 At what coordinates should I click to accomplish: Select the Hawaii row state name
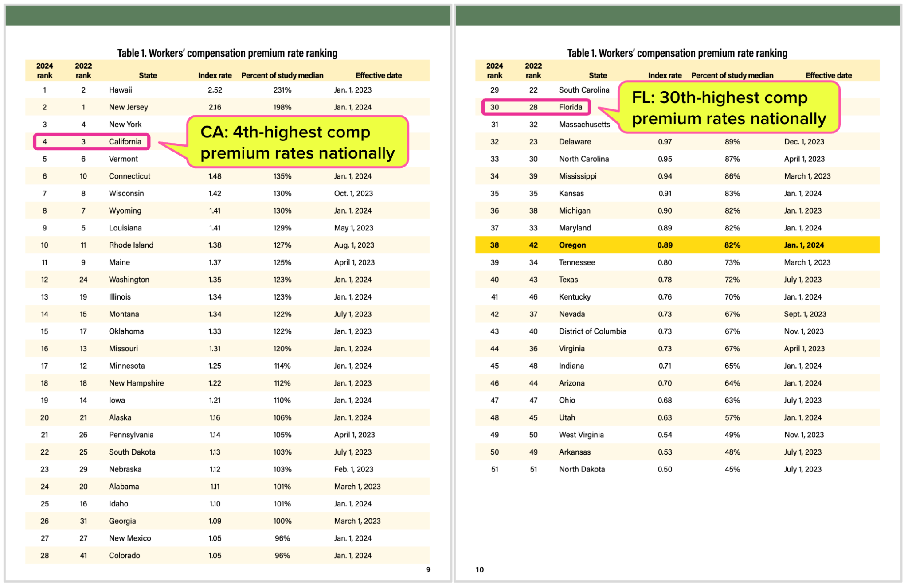click(121, 90)
